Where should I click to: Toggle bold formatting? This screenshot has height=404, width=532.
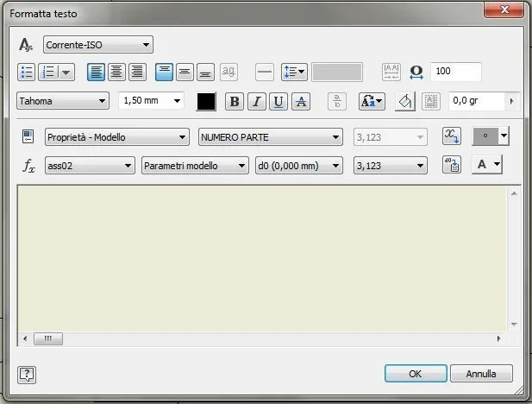(x=235, y=102)
